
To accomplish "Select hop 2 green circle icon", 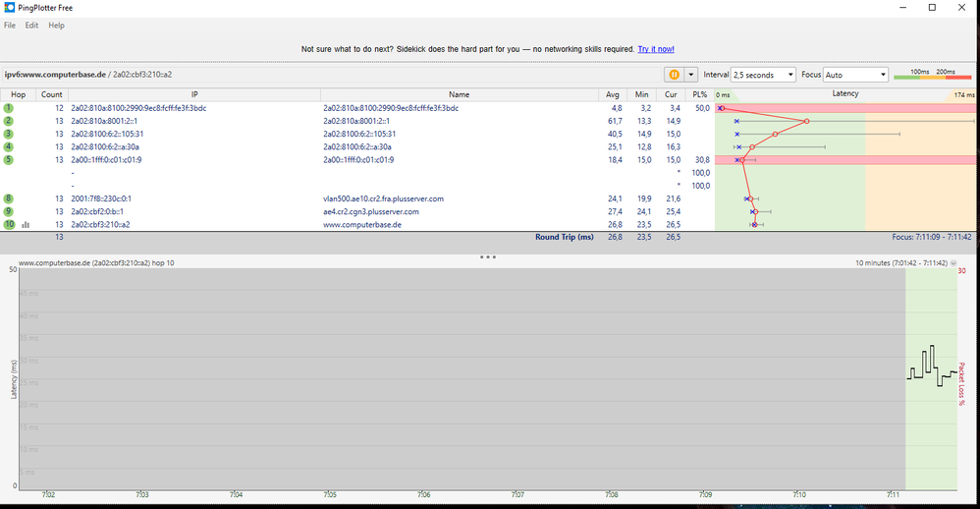I will point(8,121).
